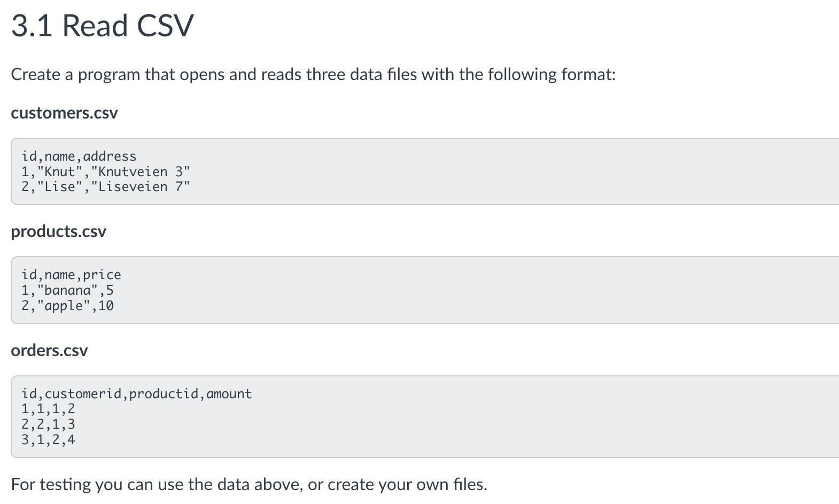Click the order row '1,1,1,2'
This screenshot has height=504, width=839.
point(48,409)
